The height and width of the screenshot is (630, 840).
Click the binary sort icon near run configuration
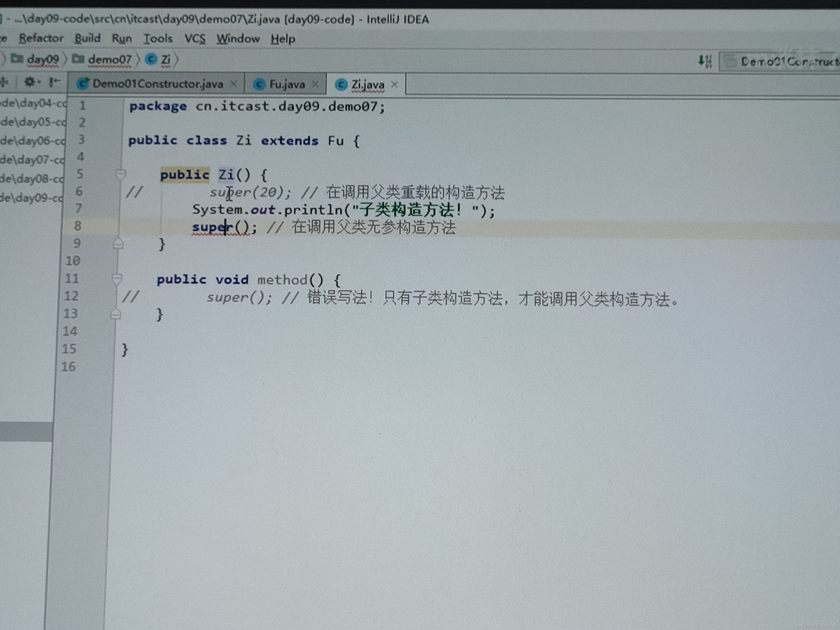(x=705, y=61)
